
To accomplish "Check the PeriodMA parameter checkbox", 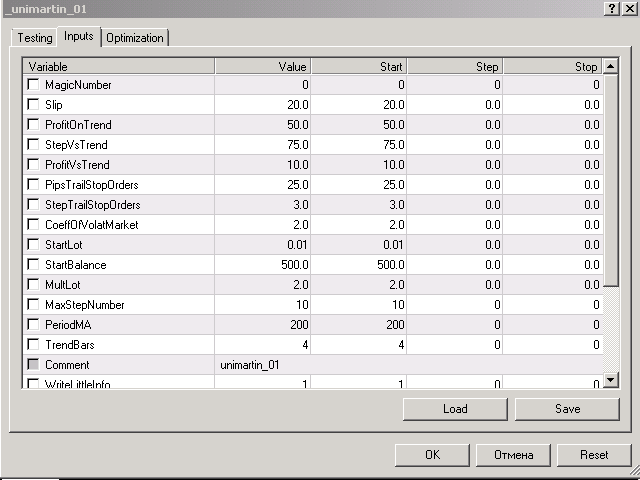I will 33,325.
